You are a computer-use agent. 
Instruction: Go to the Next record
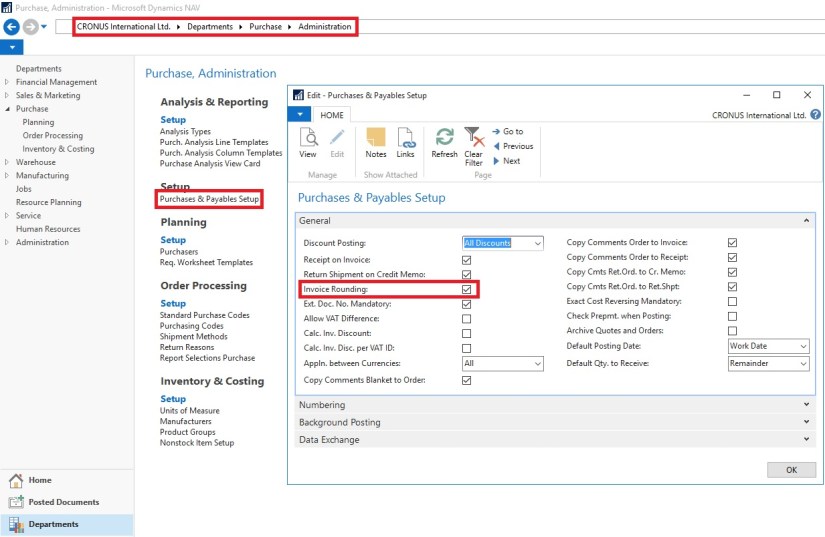click(511, 161)
